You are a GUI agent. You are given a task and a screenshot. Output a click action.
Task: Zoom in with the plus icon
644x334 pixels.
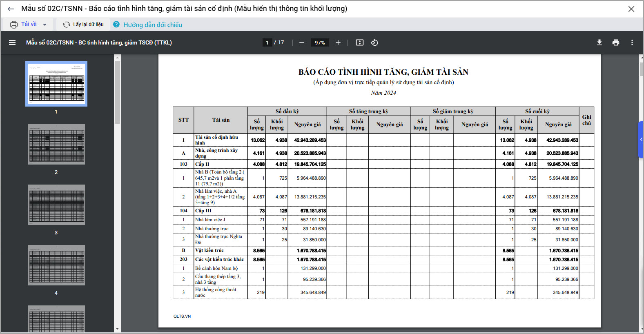pyautogui.click(x=338, y=42)
